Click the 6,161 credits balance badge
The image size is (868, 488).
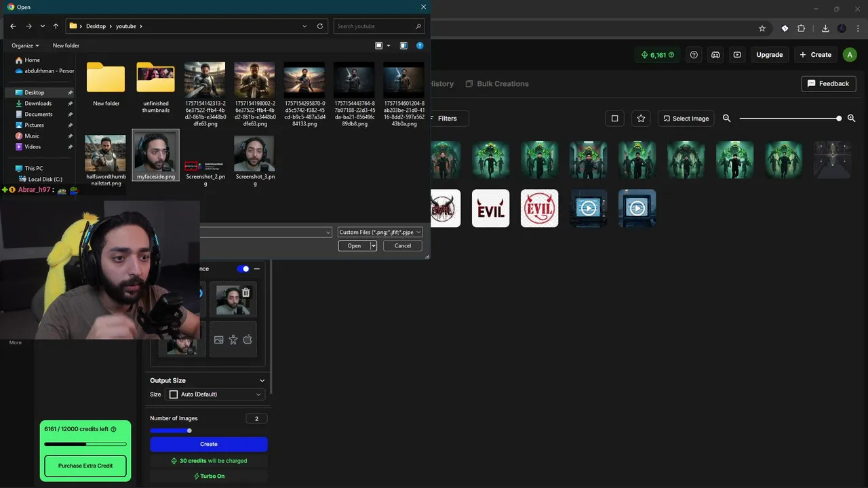point(658,55)
